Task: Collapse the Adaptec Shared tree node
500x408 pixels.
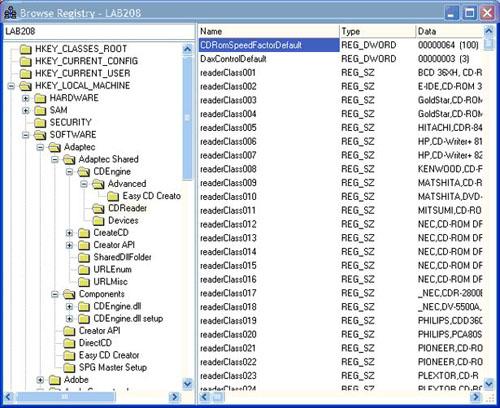Action: pos(55,160)
